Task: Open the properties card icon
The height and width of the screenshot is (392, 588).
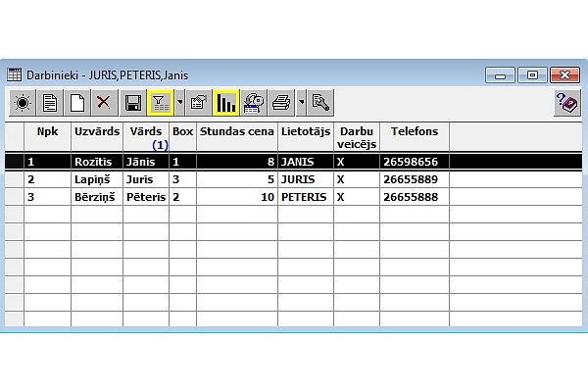Action: point(198,102)
